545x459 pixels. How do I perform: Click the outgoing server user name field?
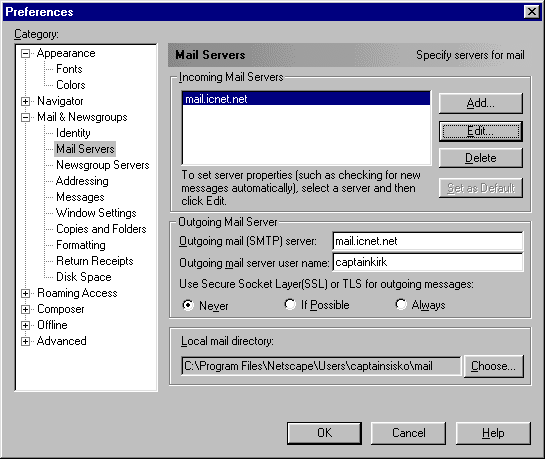click(x=428, y=262)
